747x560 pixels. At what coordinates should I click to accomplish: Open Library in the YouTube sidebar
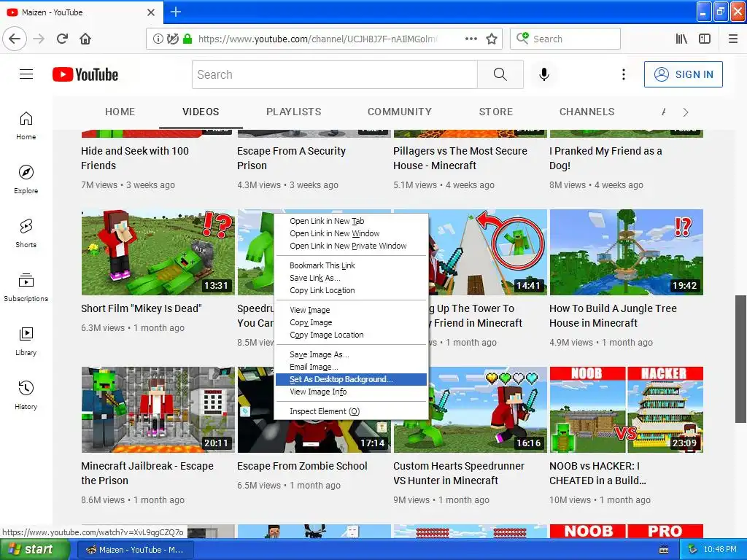click(x=26, y=341)
